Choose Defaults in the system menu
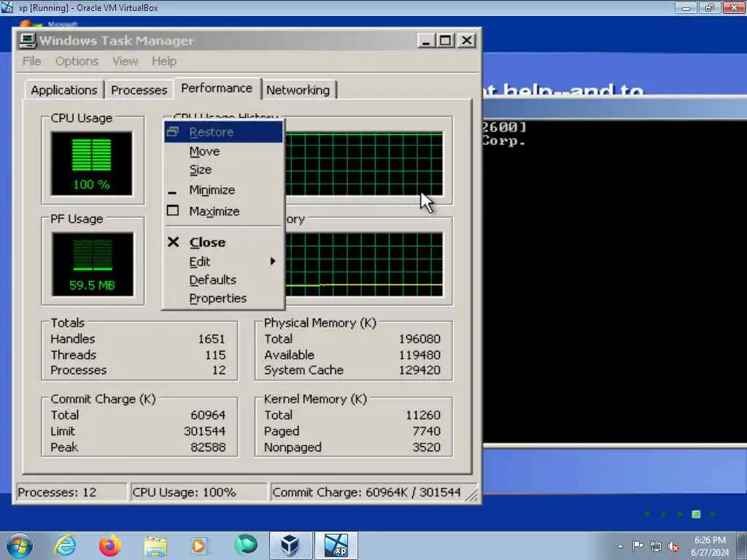This screenshot has width=747, height=560. 223,280
